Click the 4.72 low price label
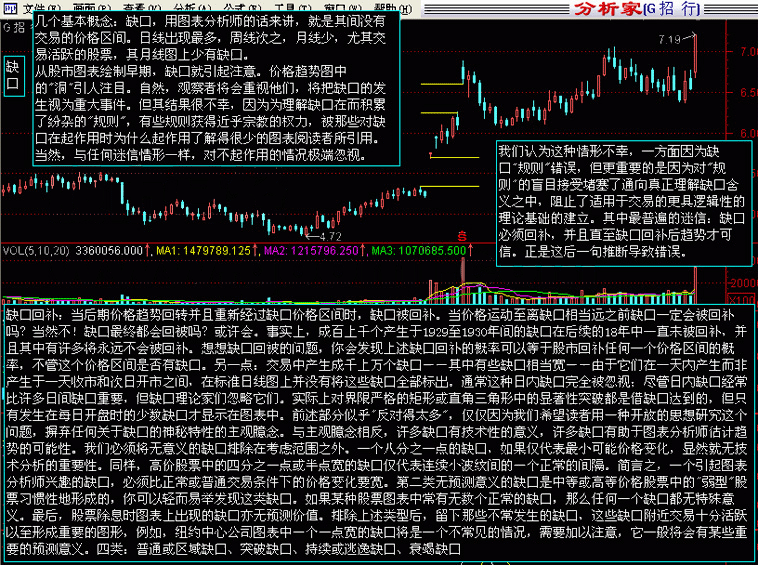Viewport: 758px width, 565px height. [x=330, y=236]
